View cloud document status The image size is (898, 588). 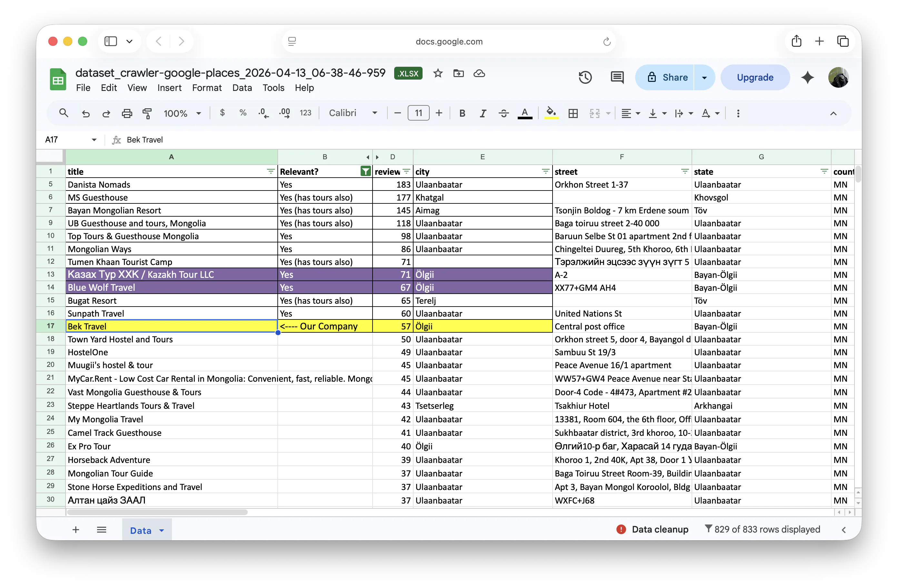coord(479,73)
